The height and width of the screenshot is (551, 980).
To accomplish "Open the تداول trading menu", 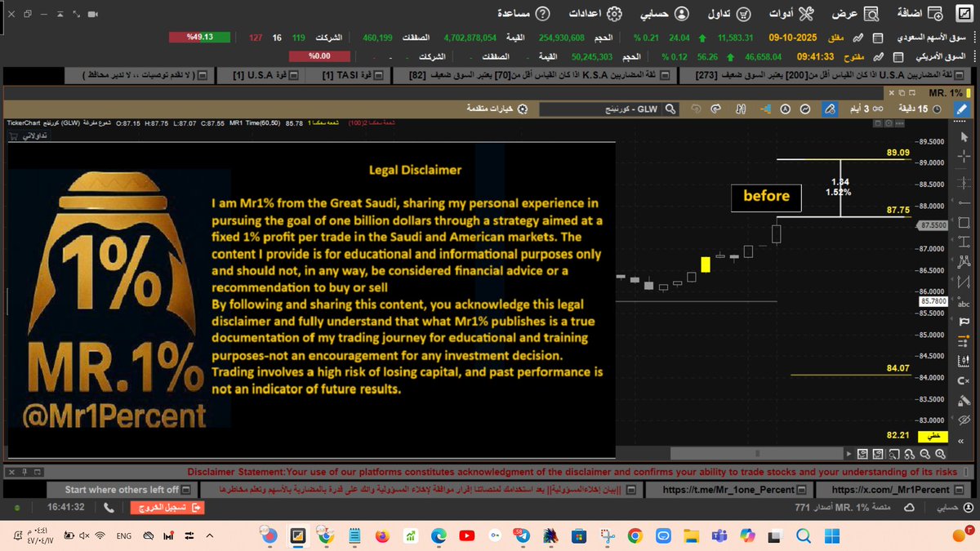I will point(728,14).
